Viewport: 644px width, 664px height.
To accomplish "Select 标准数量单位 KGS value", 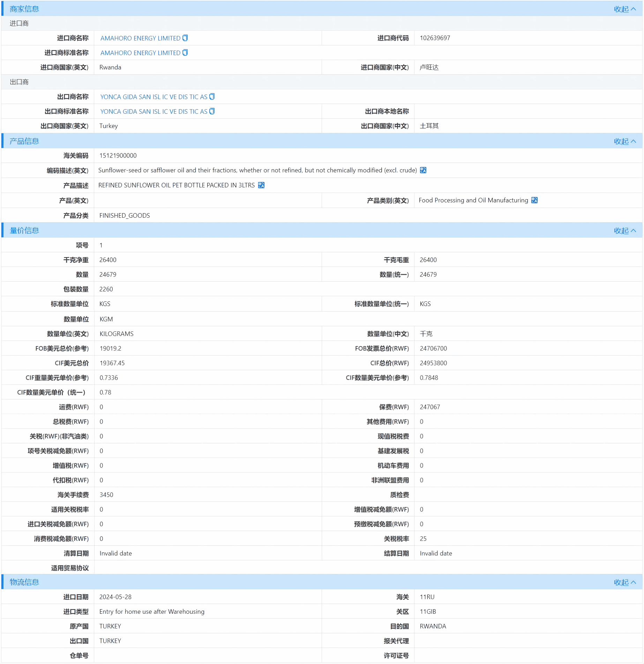I will (x=105, y=304).
